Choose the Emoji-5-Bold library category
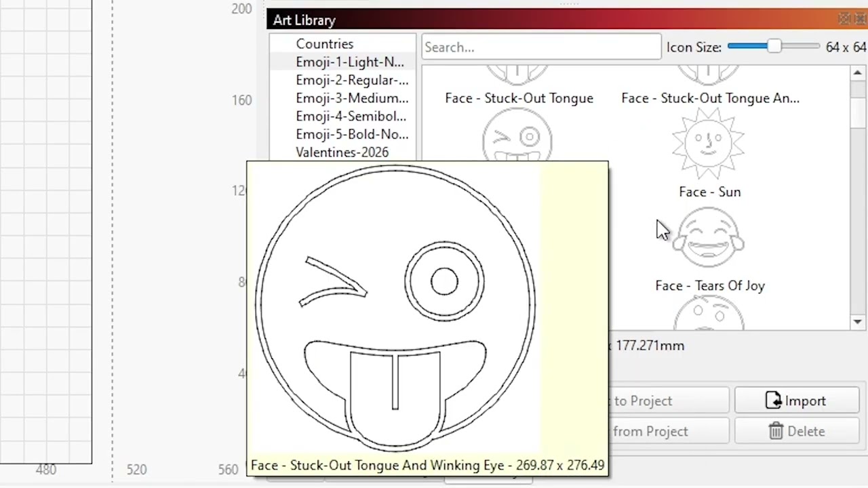 (352, 134)
